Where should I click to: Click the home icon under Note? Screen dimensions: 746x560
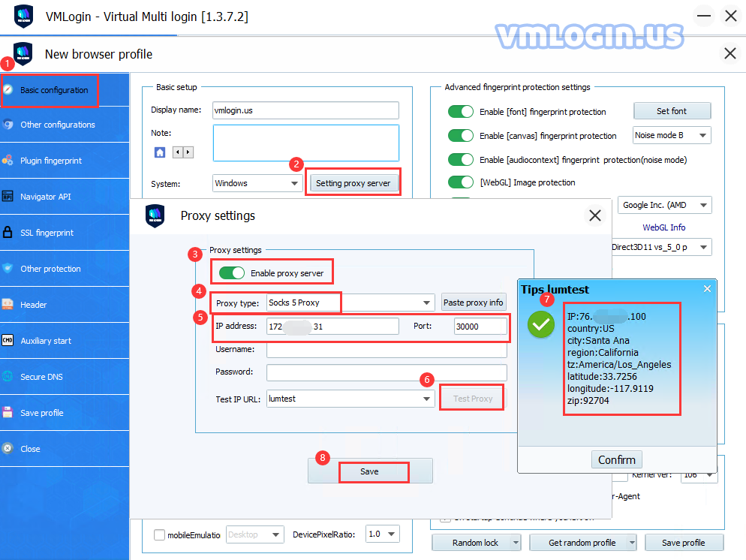[160, 152]
